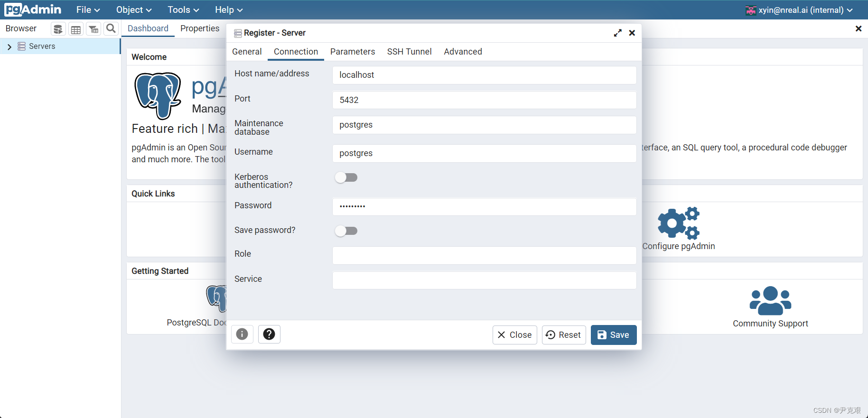Click the Quick Links heading
Image resolution: width=868 pixels, height=418 pixels.
click(x=153, y=194)
